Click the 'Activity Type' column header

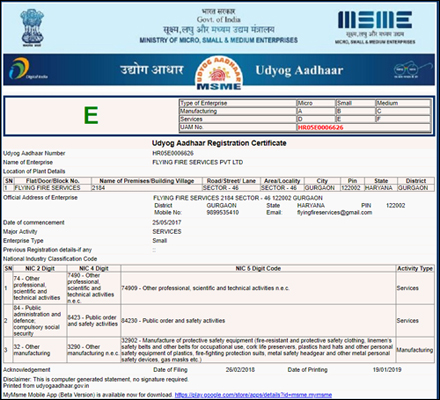415,268
